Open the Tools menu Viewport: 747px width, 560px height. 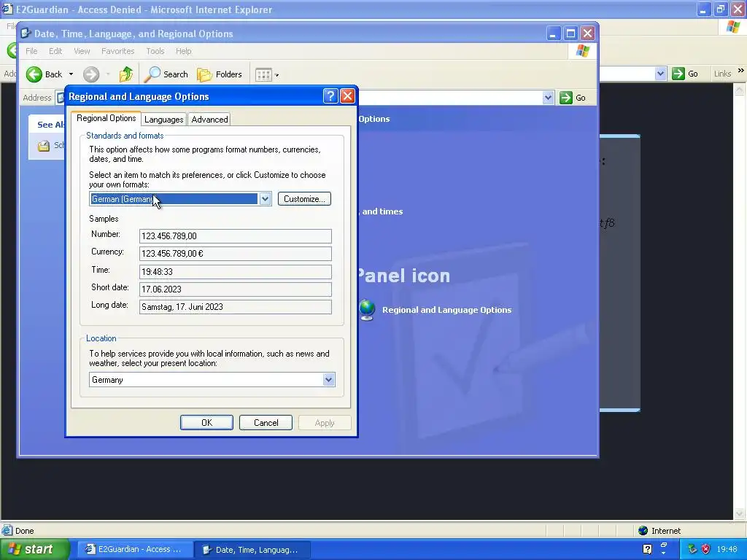(x=155, y=51)
